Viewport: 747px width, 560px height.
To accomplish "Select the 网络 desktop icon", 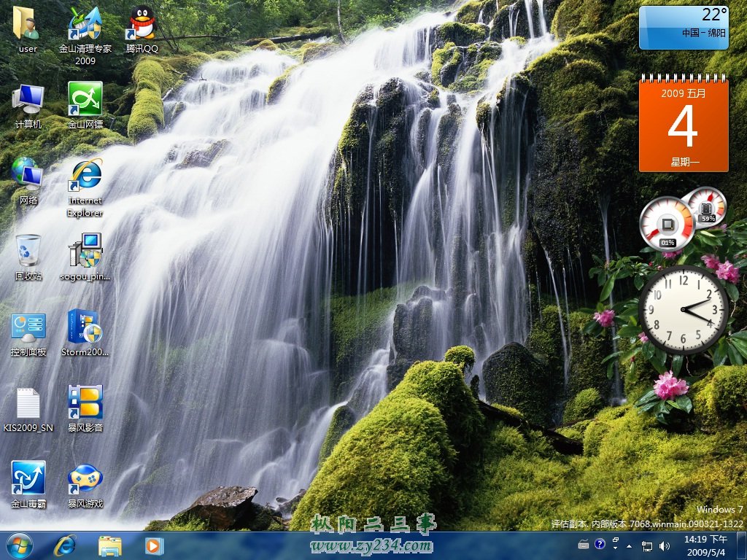I will [28, 182].
